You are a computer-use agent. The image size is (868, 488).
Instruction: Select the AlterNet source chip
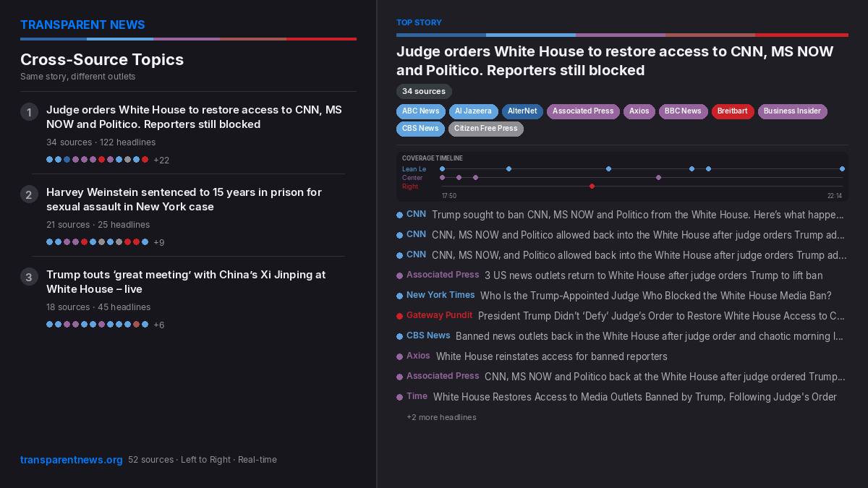click(522, 111)
